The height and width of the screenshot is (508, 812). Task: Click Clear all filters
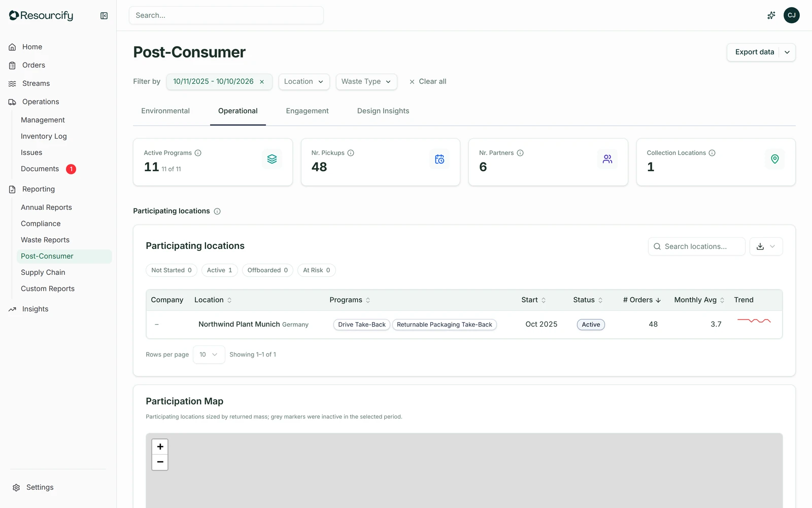[x=428, y=82]
